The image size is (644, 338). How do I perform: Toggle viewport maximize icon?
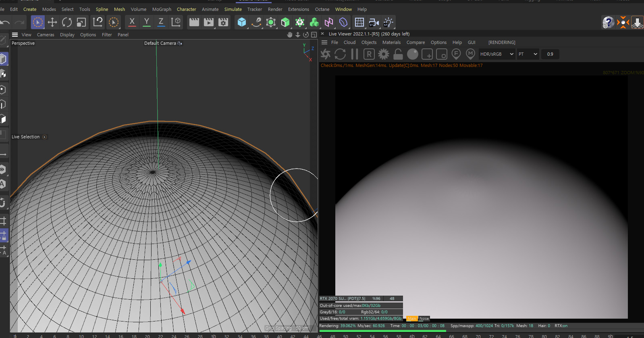point(314,35)
